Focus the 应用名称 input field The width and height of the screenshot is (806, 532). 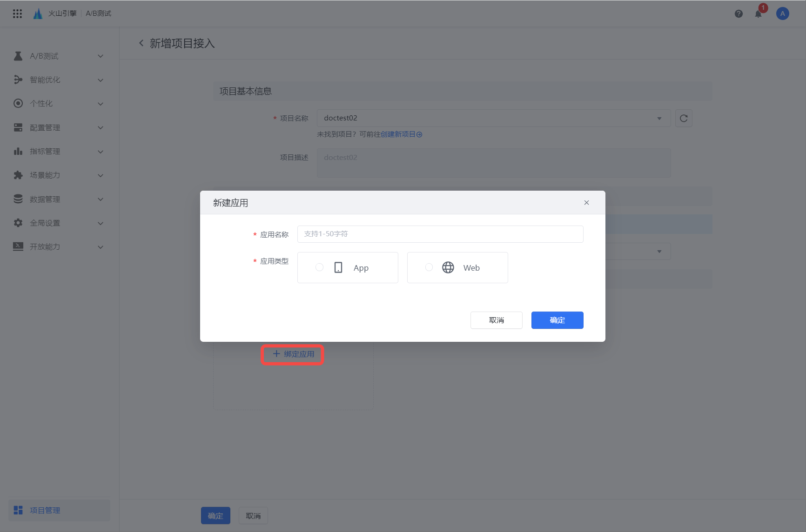440,234
